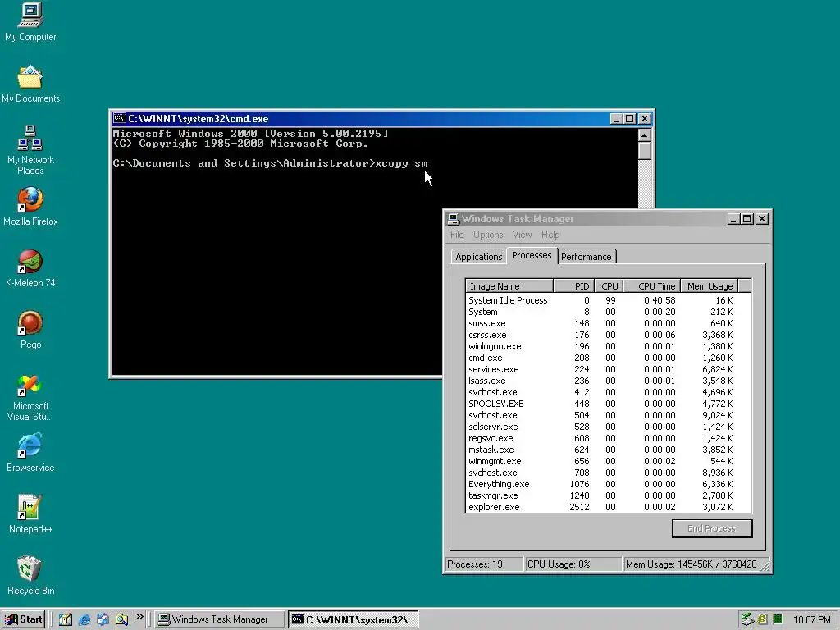This screenshot has width=840, height=630.
Task: Sort processes by Mem Usage column
Action: (x=710, y=286)
